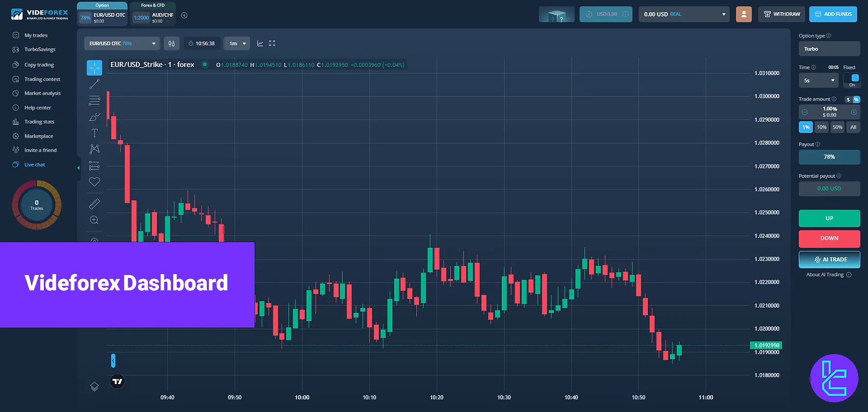Select the 1% amount preset
The height and width of the screenshot is (412, 868).
[806, 127]
